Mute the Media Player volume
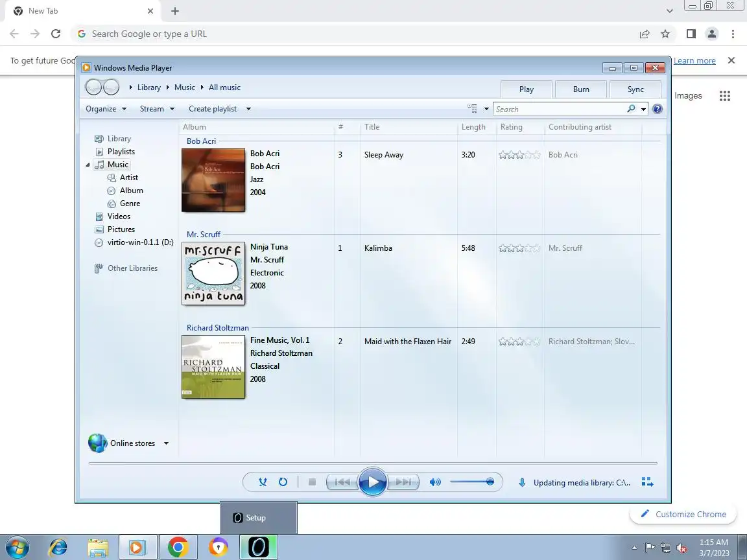The width and height of the screenshot is (747, 560). 435,482
